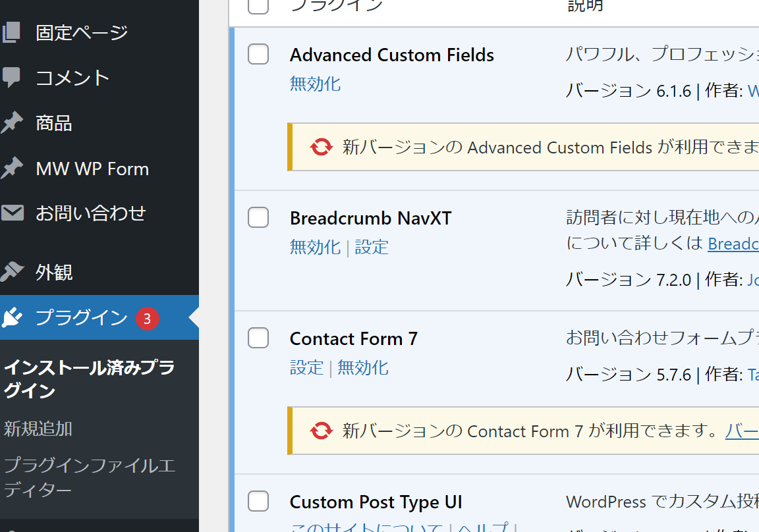
Task: Click the バージョン 5.7.6 text
Action: 629,375
